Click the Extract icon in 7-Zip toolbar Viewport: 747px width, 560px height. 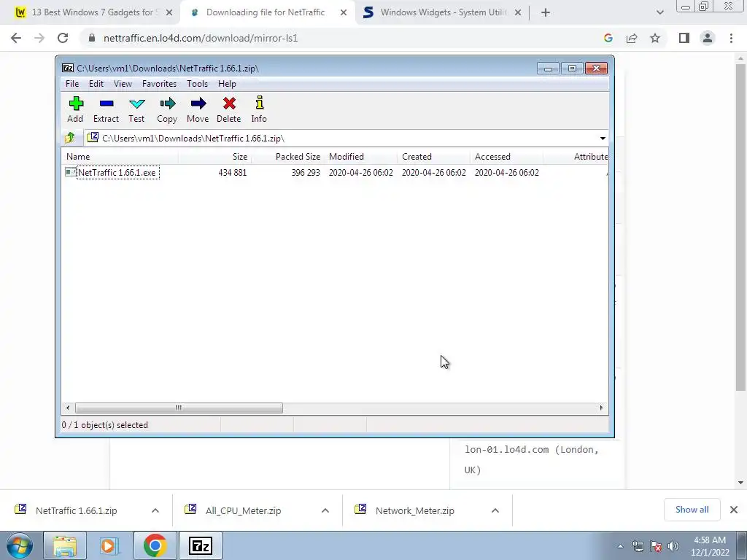click(x=107, y=104)
